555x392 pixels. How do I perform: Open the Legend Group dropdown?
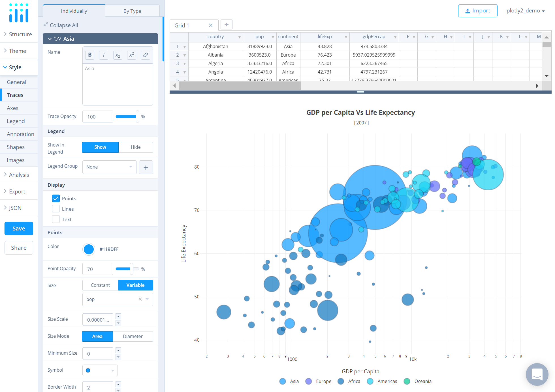109,167
